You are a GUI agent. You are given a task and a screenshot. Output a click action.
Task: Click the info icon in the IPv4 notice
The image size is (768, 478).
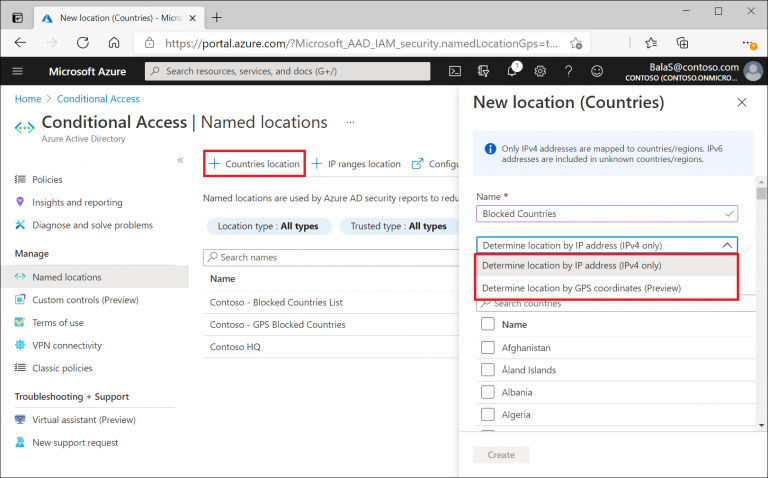490,149
